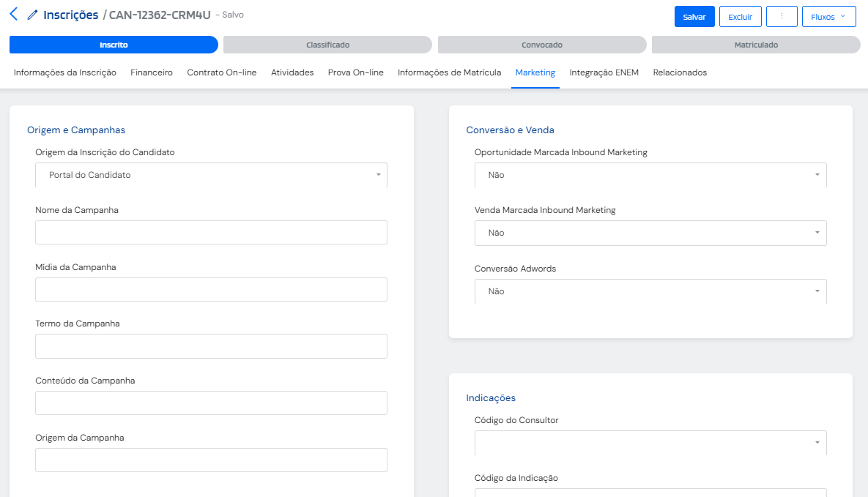
Task: Go to the Relacionados tab
Action: [680, 72]
